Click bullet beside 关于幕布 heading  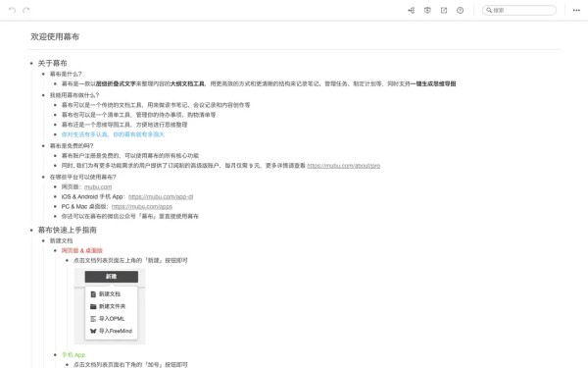[31, 64]
